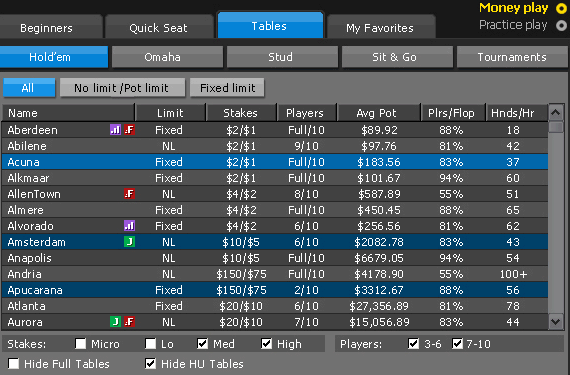Click the 100+ hands per hour value

(513, 274)
